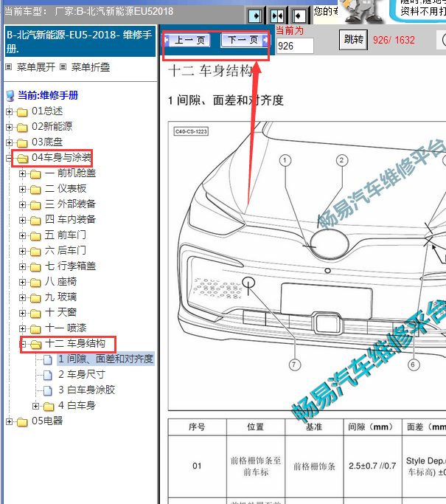Click the center-split arrows icon
This screenshot has width=446, height=504.
click(x=277, y=15)
